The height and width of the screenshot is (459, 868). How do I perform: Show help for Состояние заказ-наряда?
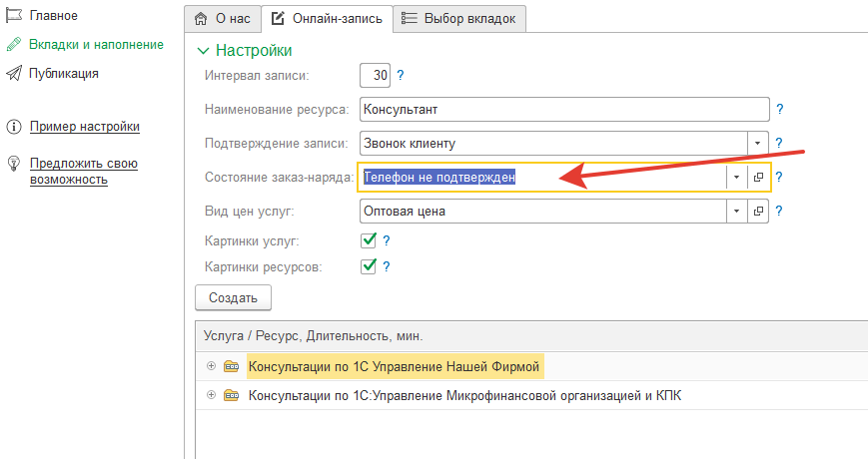click(x=779, y=177)
